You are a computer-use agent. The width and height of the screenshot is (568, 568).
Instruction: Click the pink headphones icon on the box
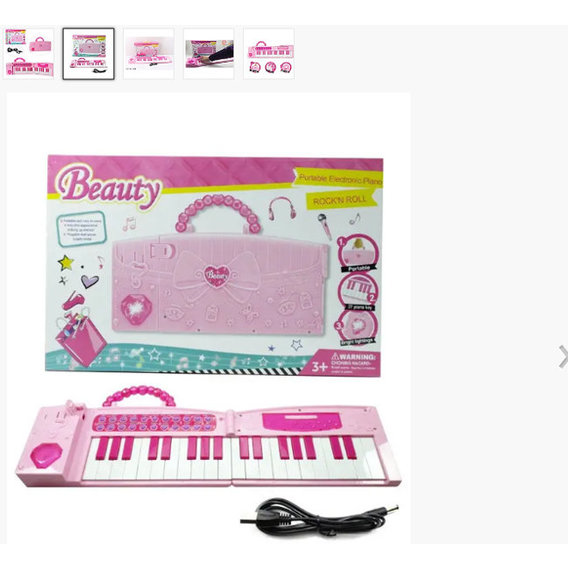(x=282, y=208)
